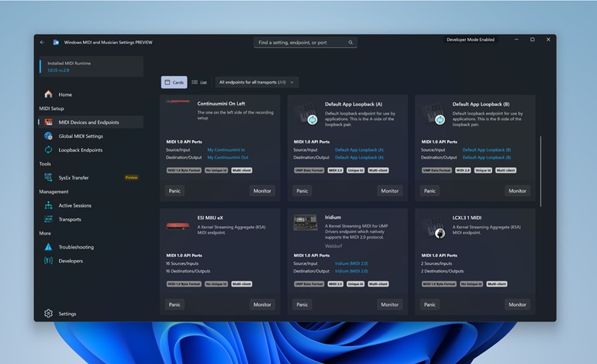This screenshot has width=597, height=364.
Task: Click Panic on Default App Loopback (B)
Action: pyautogui.click(x=430, y=191)
